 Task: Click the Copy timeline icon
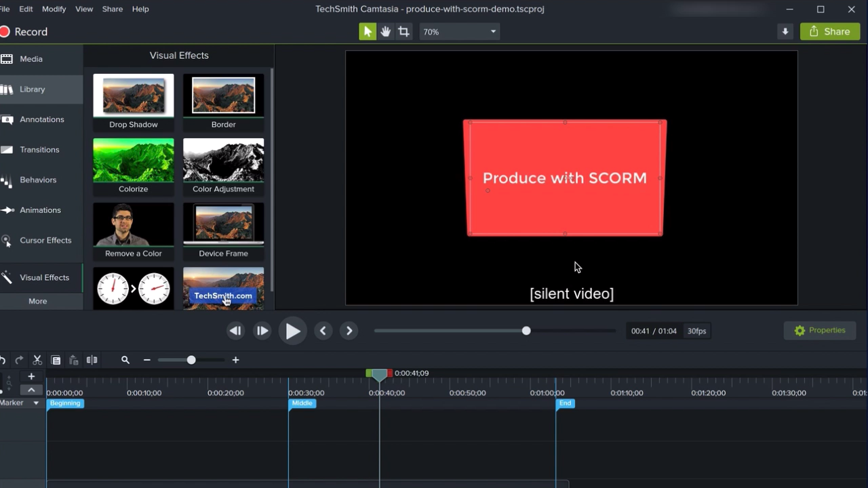pos(56,360)
